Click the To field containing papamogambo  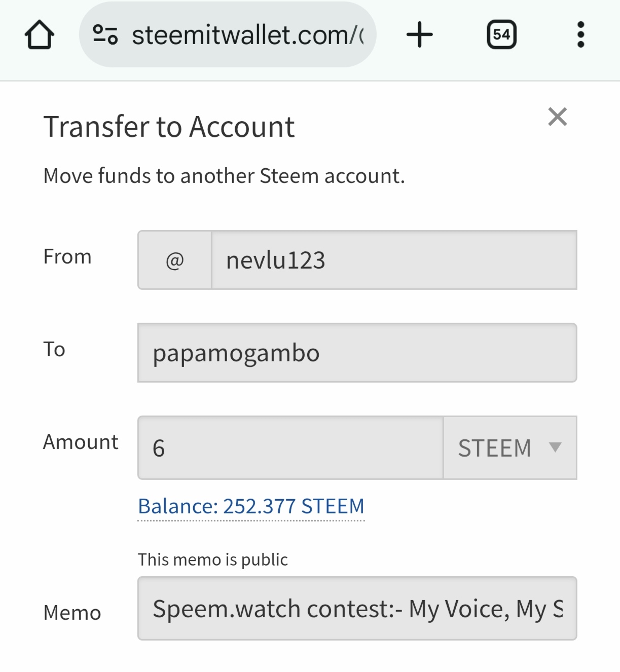[357, 353]
